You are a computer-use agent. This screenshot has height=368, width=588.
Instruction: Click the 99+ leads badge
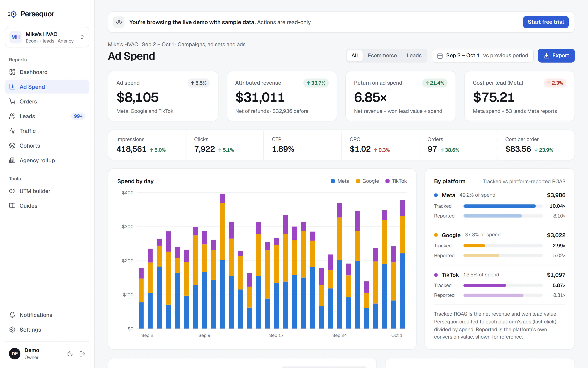point(78,116)
